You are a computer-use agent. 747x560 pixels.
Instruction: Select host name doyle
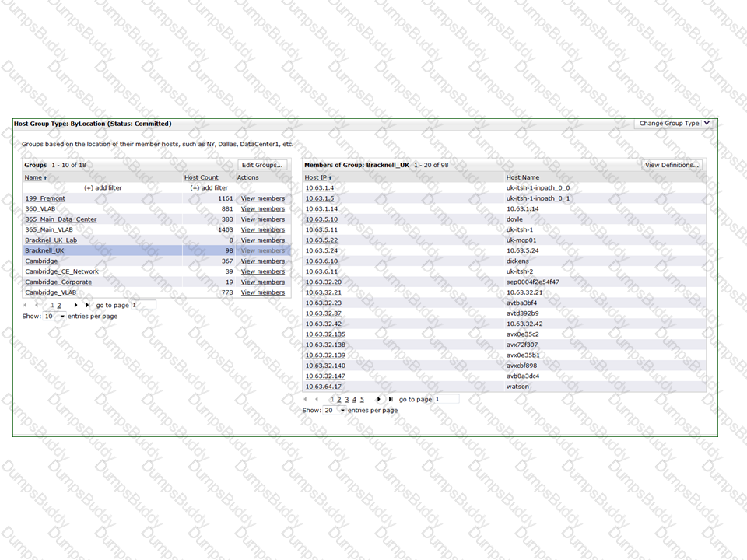514,219
